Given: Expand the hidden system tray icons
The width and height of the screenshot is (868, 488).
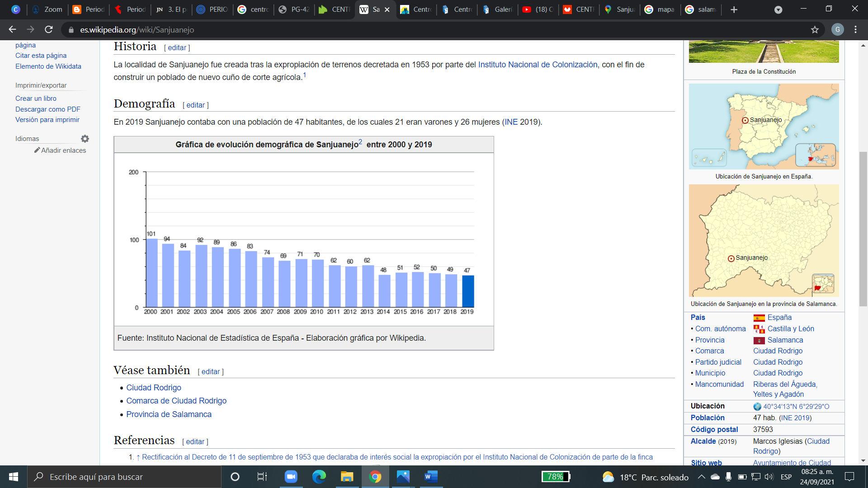Looking at the screenshot, I should point(701,477).
